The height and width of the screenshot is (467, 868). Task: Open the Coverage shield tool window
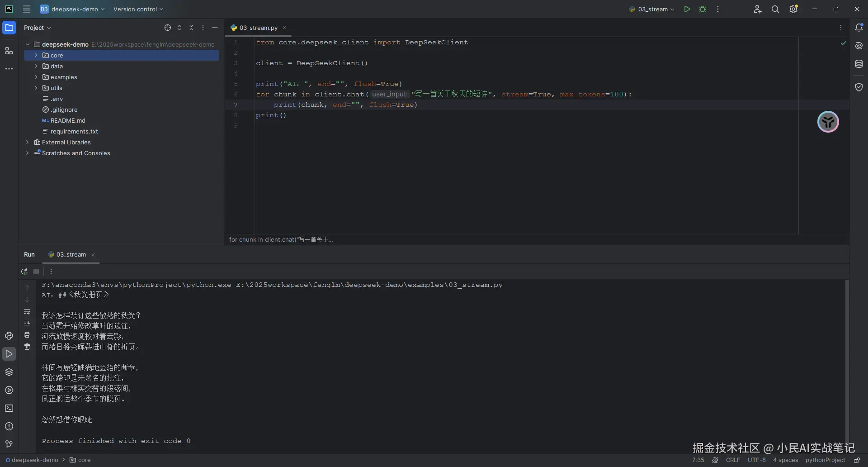click(x=859, y=87)
